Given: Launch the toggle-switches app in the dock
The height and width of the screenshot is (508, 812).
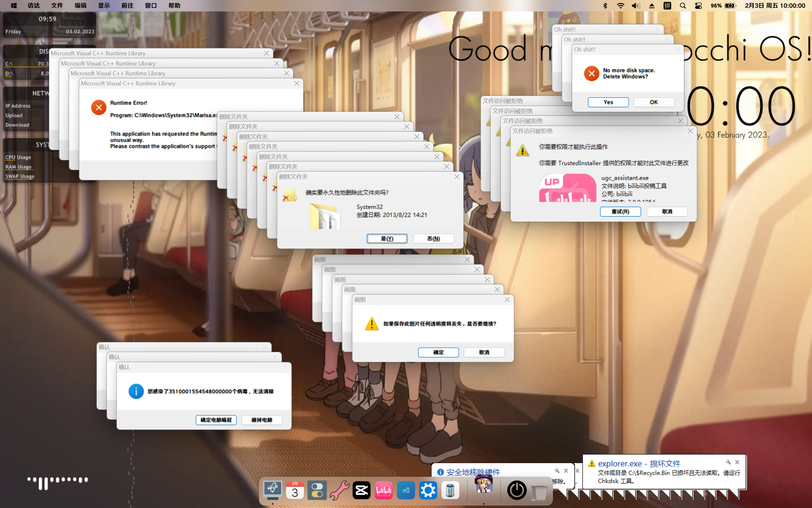Looking at the screenshot, I should click(x=317, y=490).
